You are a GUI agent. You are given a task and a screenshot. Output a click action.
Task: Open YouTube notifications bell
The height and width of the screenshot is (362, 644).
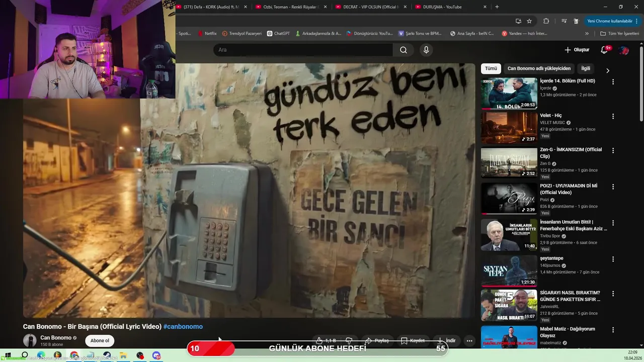(x=605, y=50)
